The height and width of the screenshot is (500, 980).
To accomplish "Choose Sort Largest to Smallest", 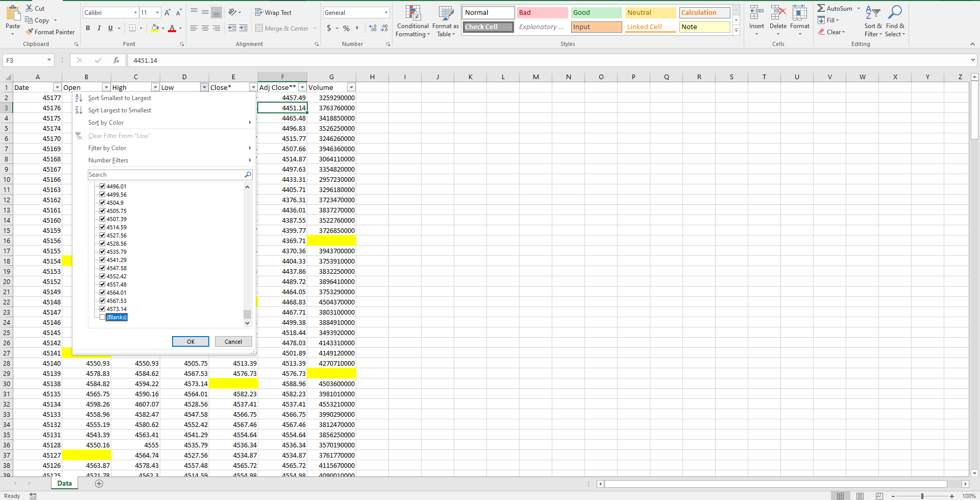I will [x=119, y=110].
